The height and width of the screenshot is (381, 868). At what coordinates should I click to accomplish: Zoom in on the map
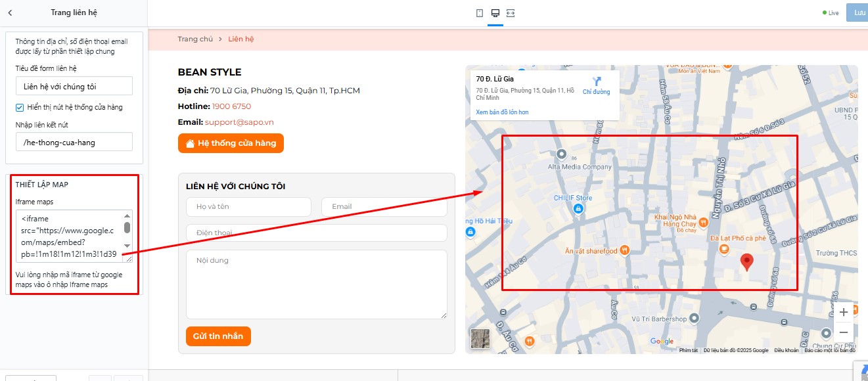pyautogui.click(x=844, y=313)
